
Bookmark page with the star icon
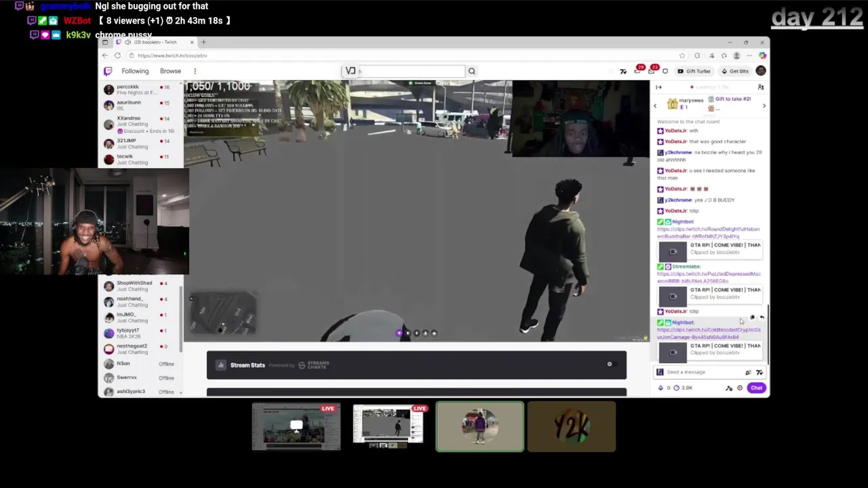(x=682, y=56)
